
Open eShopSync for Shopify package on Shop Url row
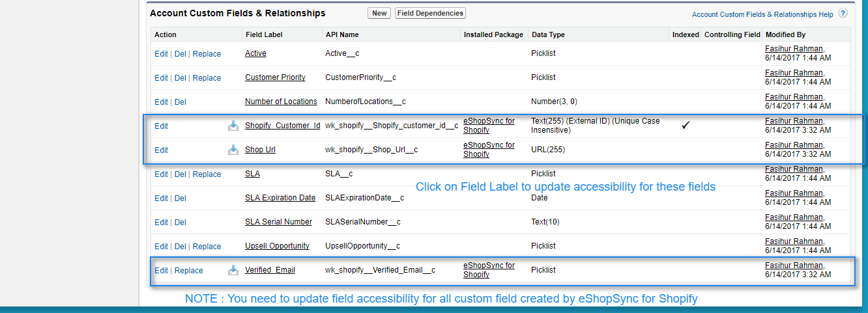click(489, 150)
